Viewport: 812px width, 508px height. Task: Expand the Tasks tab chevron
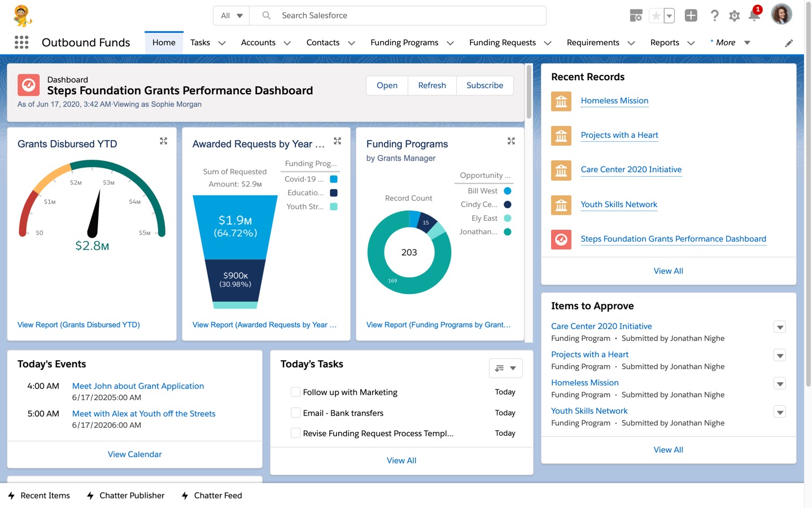point(222,43)
